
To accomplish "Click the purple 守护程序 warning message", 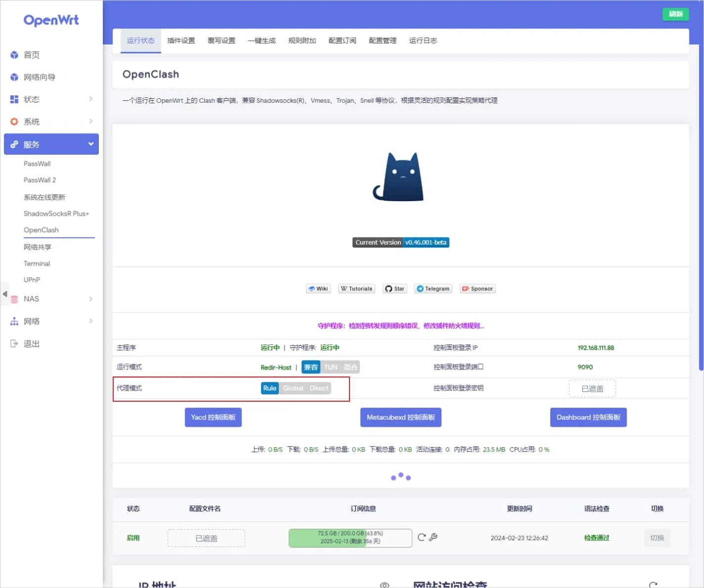I will click(x=401, y=326).
